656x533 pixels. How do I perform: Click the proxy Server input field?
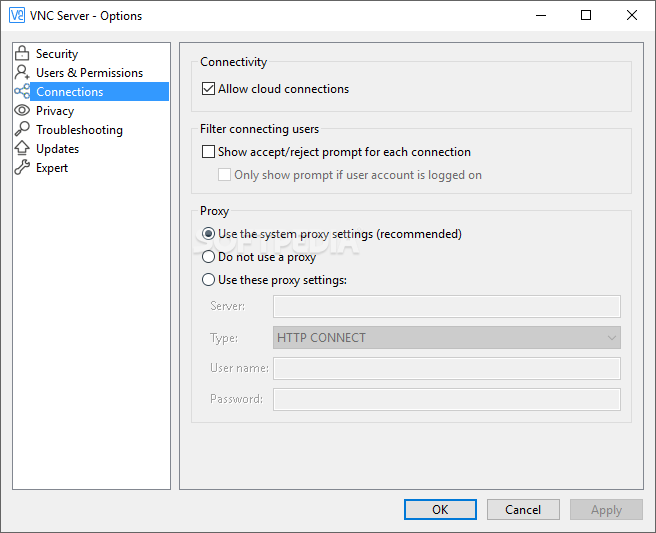(x=447, y=306)
